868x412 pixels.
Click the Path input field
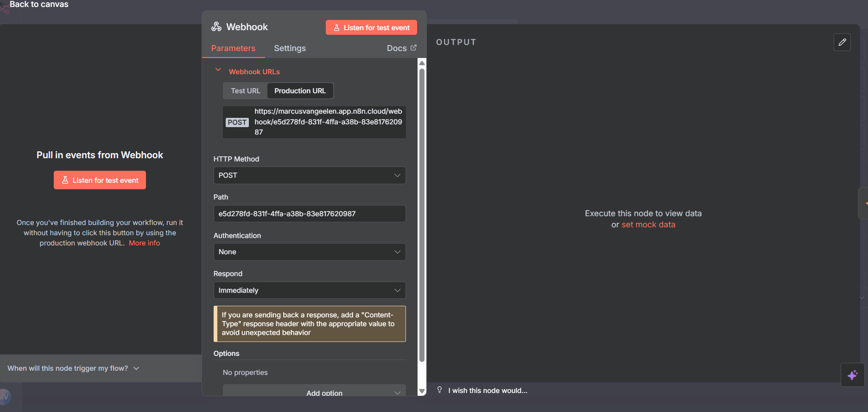(310, 214)
